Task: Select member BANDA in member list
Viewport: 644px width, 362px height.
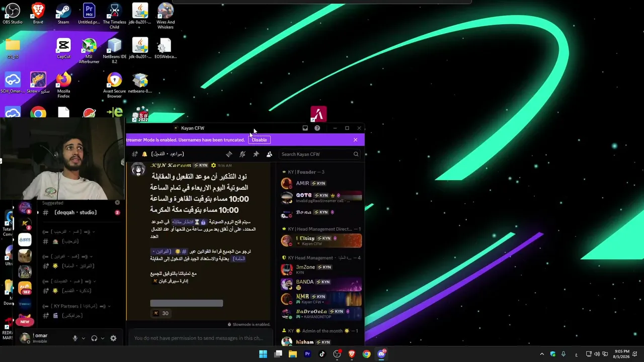Action: pos(321,284)
